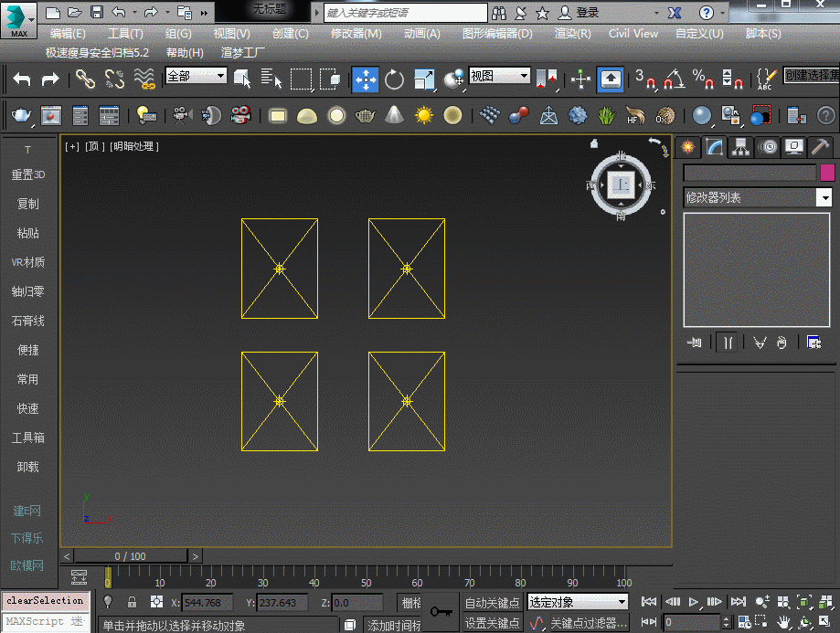Switch to the Hierarchy command panel tab
Screen dimensions: 840x633
[x=740, y=147]
